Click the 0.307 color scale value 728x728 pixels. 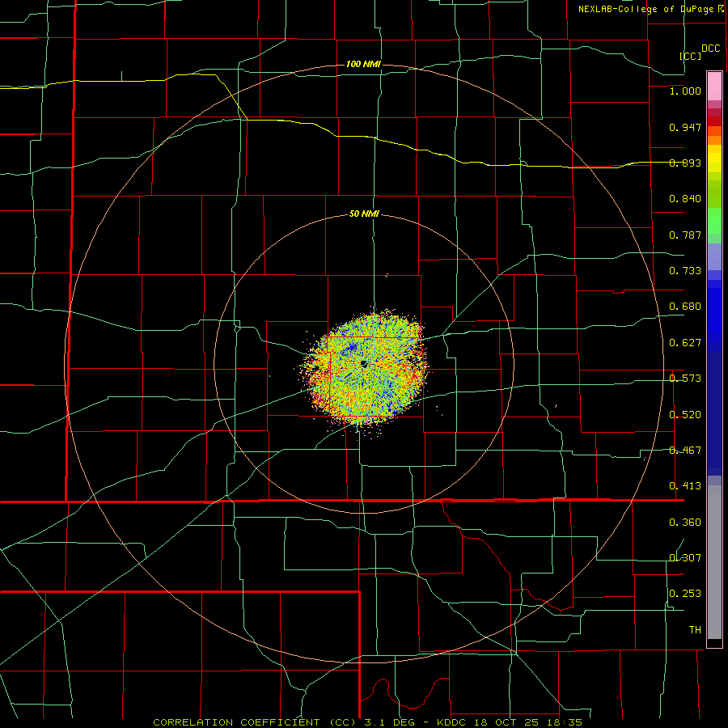pos(685,558)
